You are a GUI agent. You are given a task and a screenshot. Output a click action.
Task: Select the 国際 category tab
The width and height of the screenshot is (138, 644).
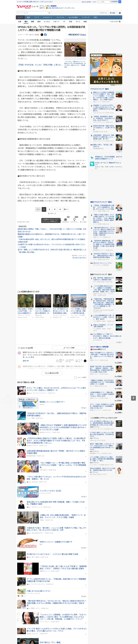click(x=32, y=21)
